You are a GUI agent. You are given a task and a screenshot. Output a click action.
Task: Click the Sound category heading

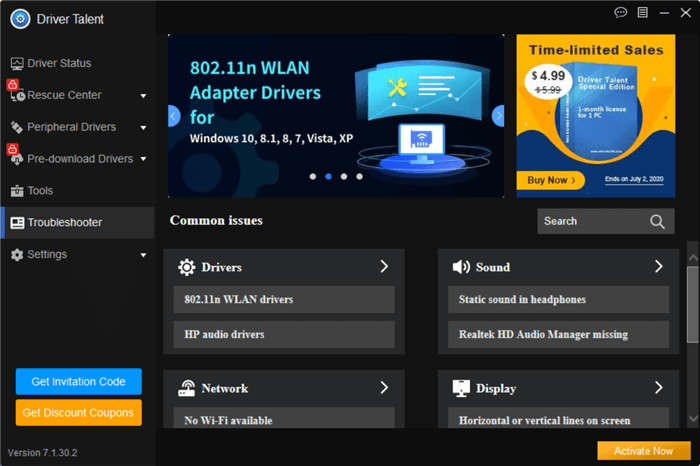493,267
